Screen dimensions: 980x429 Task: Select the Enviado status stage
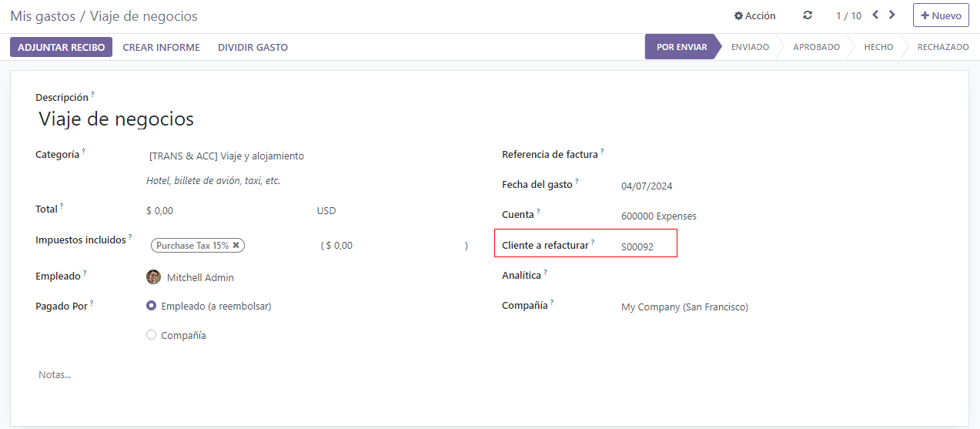click(750, 47)
